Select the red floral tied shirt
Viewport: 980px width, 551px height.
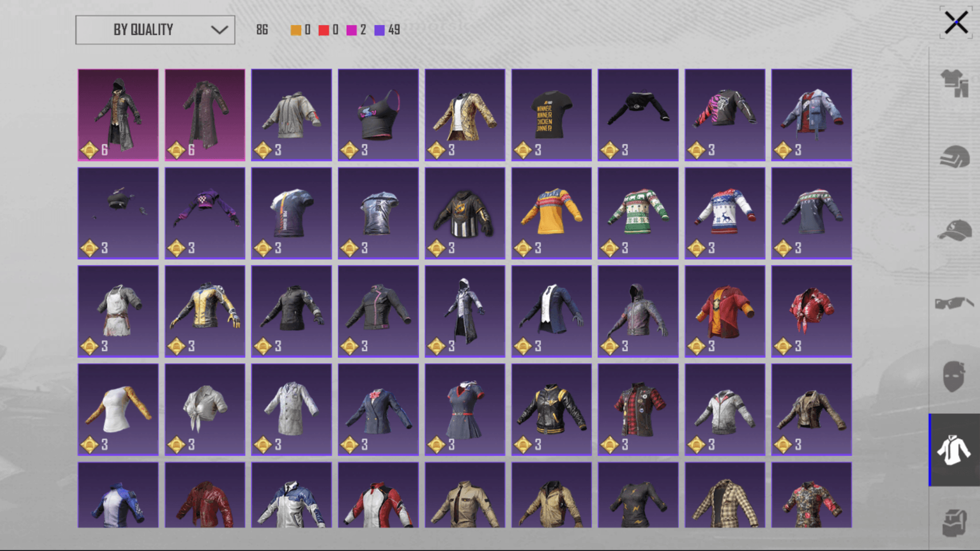click(812, 311)
